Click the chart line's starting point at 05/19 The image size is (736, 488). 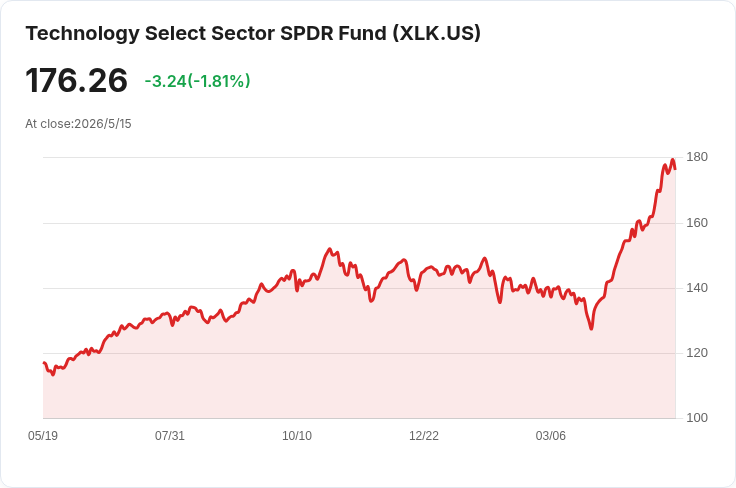(44, 363)
